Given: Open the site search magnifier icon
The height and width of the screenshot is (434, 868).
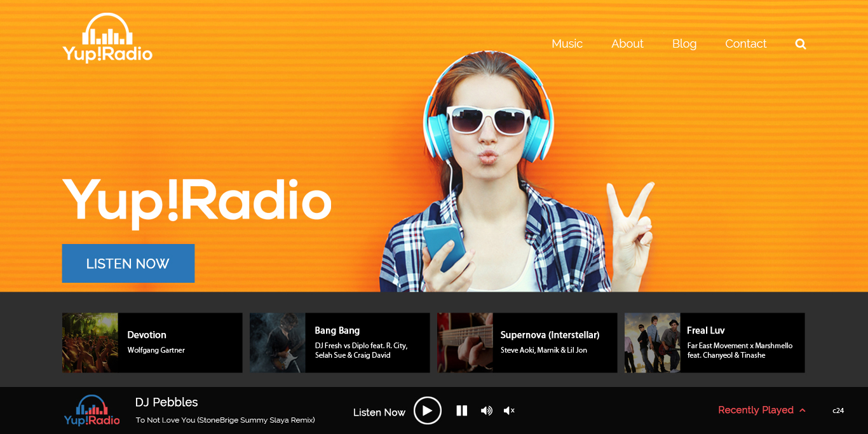Looking at the screenshot, I should (800, 43).
